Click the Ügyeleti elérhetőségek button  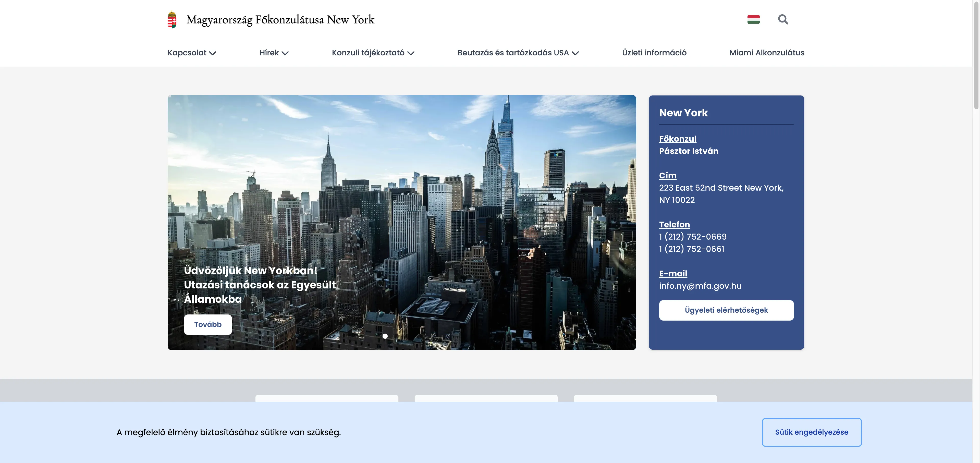pos(726,310)
